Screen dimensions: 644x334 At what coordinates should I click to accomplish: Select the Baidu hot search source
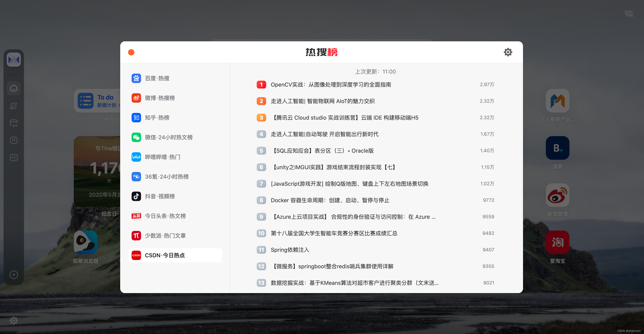click(157, 78)
